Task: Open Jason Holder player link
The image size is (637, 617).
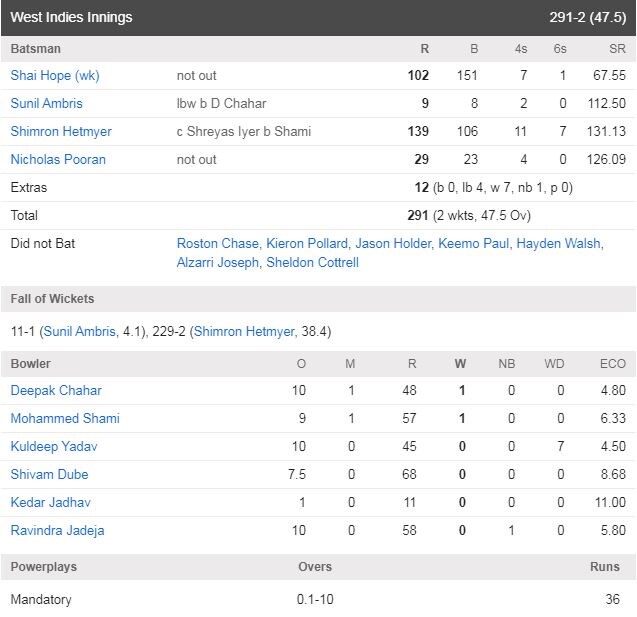Action: point(393,243)
